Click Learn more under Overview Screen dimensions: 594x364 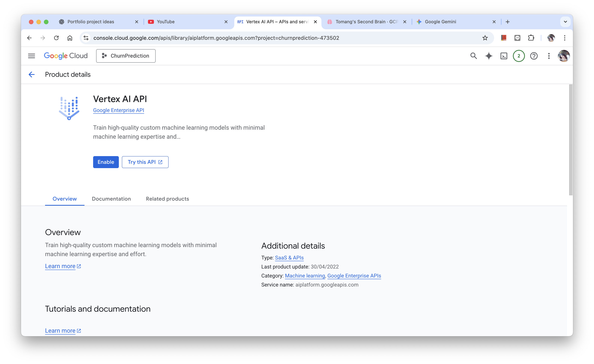pyautogui.click(x=63, y=266)
